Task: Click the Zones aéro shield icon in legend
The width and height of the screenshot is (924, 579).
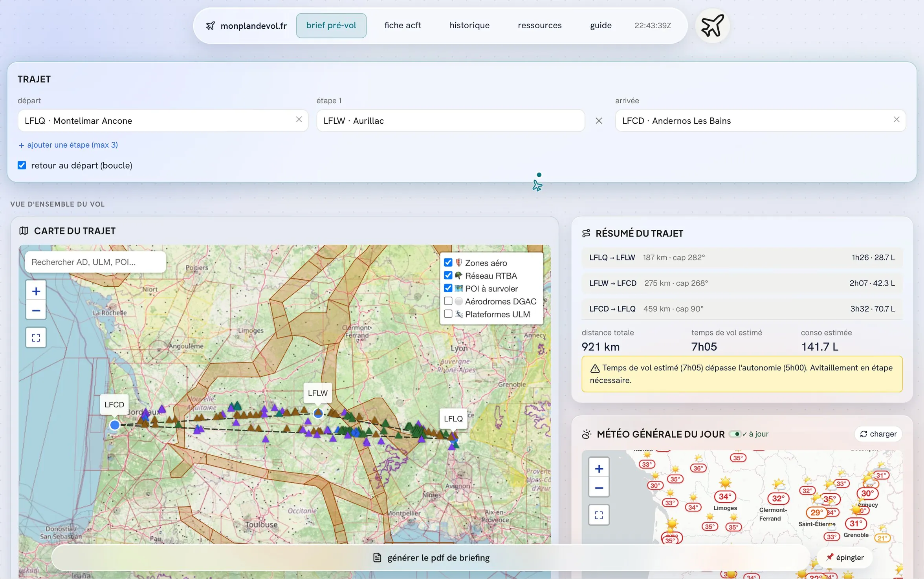Action: [458, 262]
